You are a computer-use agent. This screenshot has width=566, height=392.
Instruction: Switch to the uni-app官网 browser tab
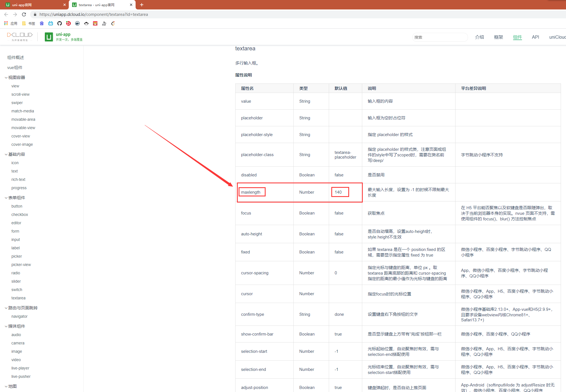33,5
